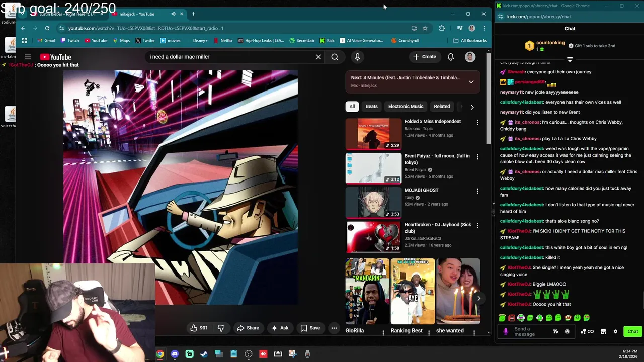Click the Kick Send a message field
The image size is (644, 362).
pyautogui.click(x=530, y=331)
